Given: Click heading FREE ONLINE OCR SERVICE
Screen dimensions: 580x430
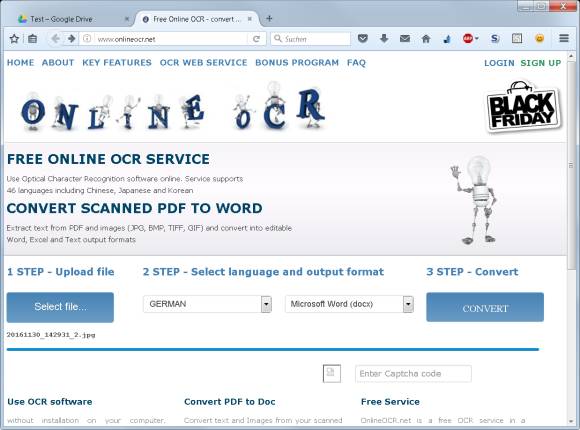Looking at the screenshot, I should click(108, 159).
